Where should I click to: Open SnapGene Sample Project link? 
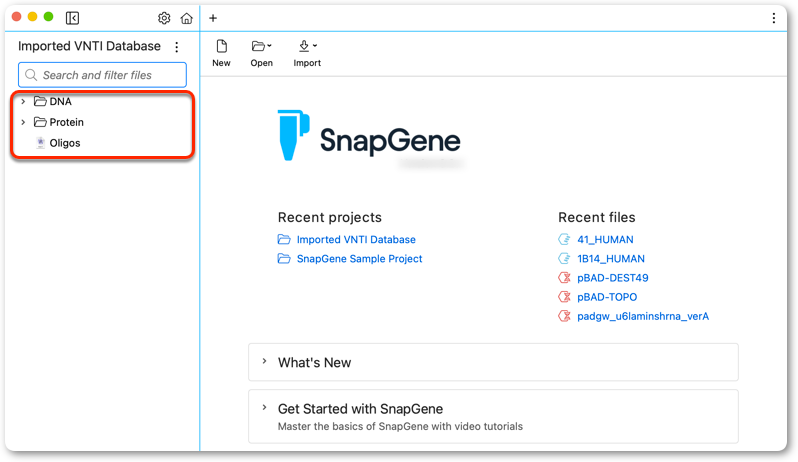click(x=359, y=259)
